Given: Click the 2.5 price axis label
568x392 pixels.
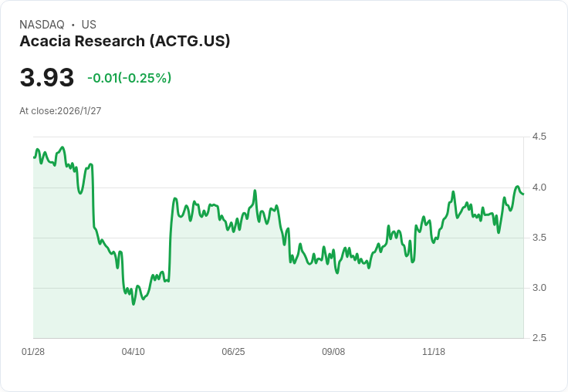Looking at the screenshot, I should (x=539, y=338).
